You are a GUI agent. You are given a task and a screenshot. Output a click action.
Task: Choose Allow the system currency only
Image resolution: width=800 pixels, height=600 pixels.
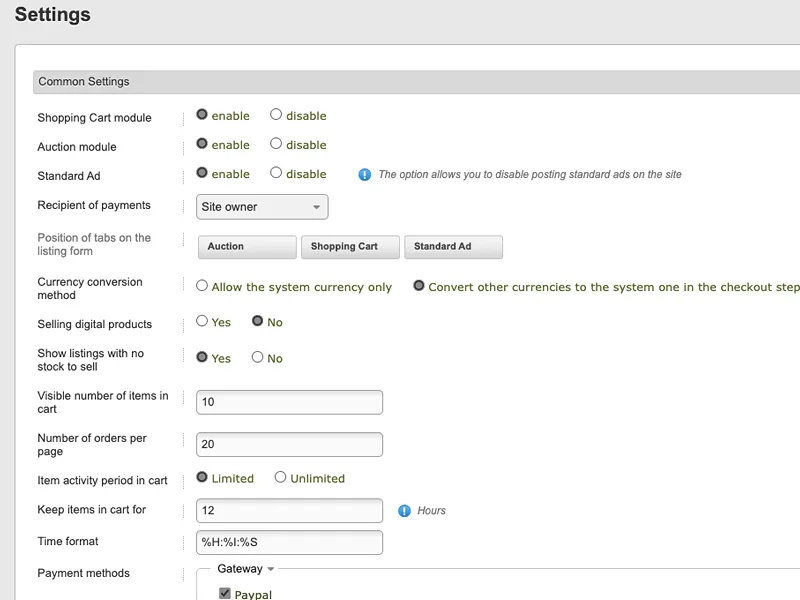(x=202, y=286)
